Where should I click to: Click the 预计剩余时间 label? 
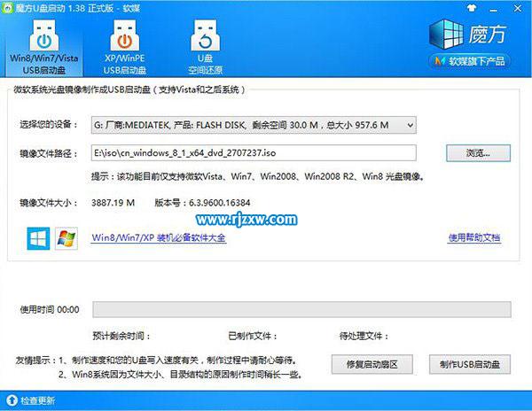[121, 336]
